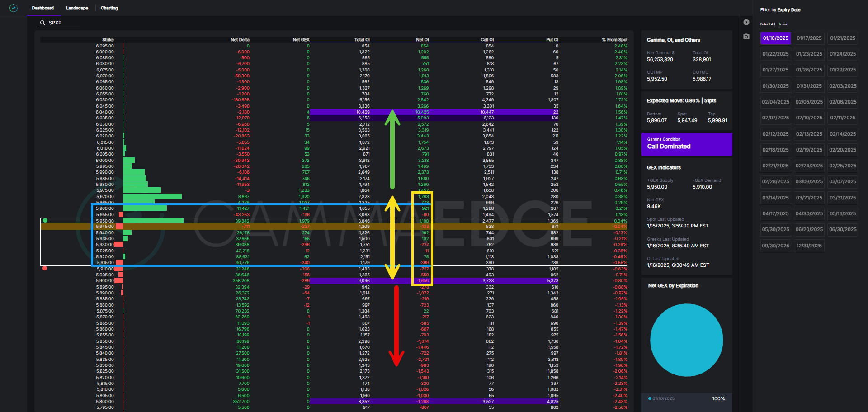This screenshot has height=412, width=868.
Task: Click the GammaEdge logo icon
Action: coord(14,8)
